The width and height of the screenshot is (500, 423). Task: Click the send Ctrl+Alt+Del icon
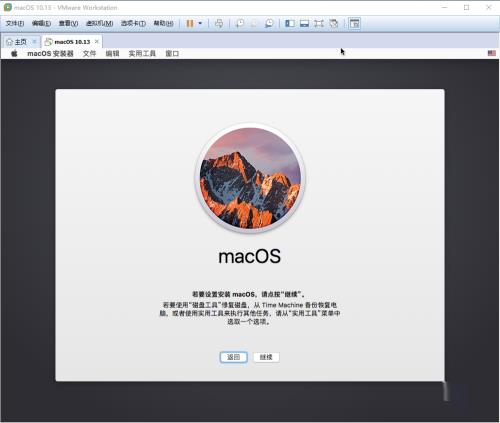219,23
